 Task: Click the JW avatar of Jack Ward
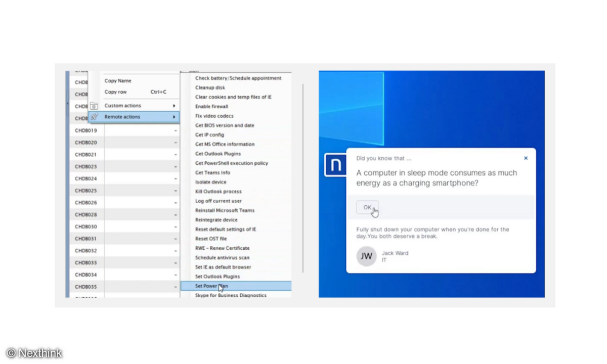pos(366,256)
